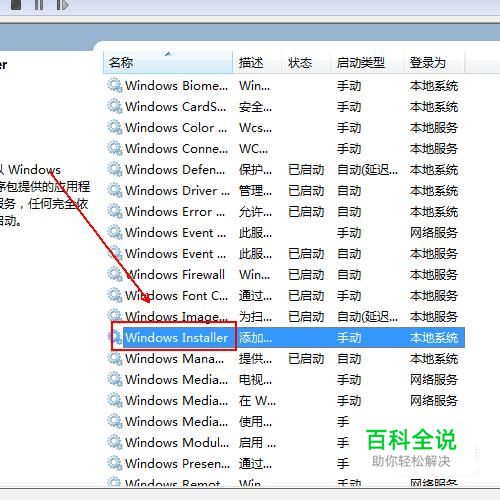
Task: Click gear icon of Windows Modul... service
Action: pyautogui.click(x=115, y=442)
